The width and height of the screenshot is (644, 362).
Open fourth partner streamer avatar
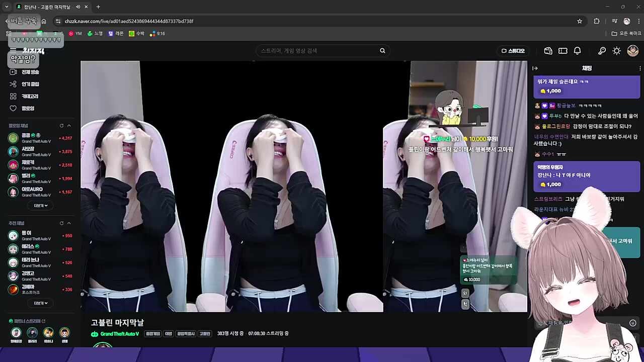tap(64, 333)
